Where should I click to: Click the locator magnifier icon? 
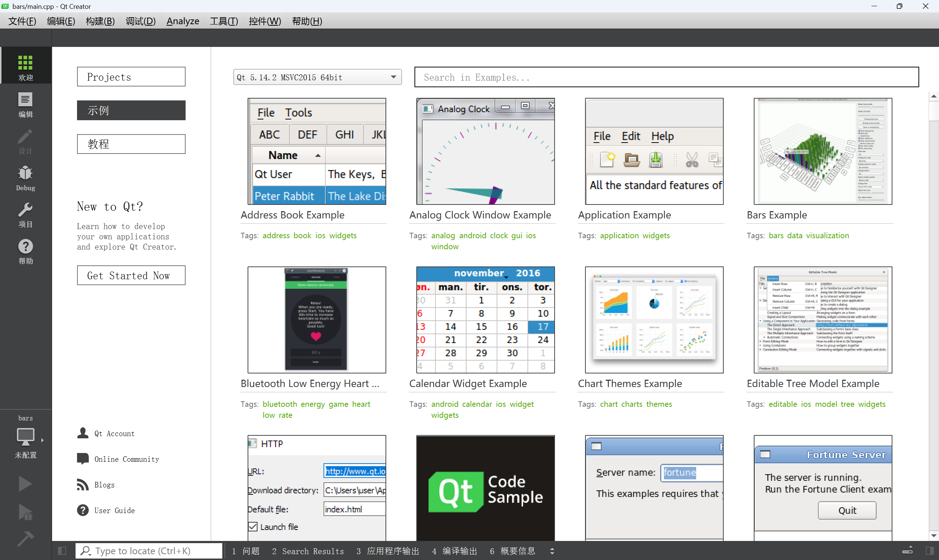86,550
